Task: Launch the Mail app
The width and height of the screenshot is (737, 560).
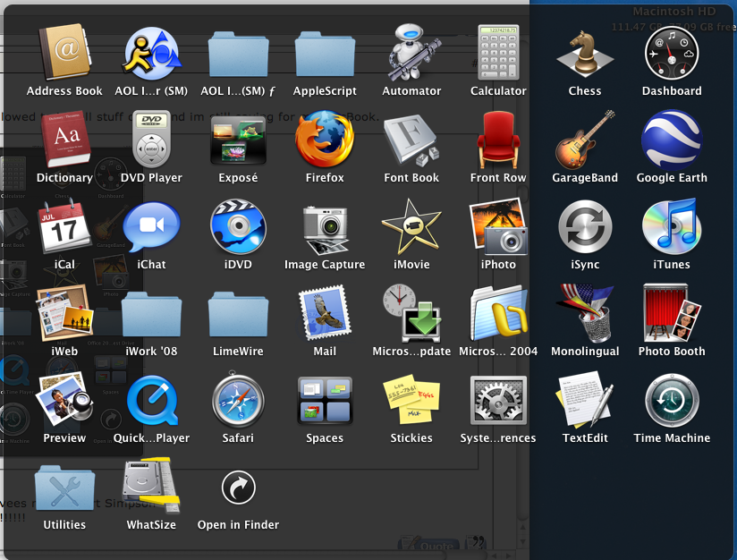Action: coord(325,312)
